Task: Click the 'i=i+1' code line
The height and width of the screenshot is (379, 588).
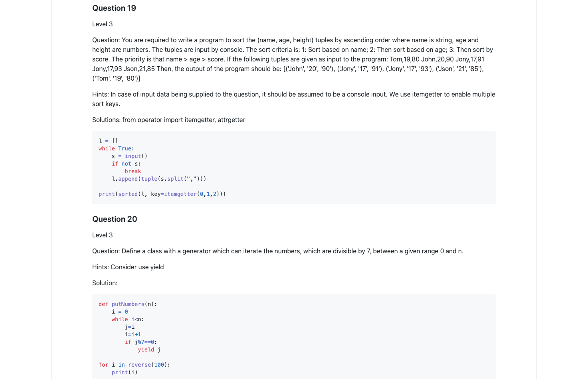Action: click(133, 334)
